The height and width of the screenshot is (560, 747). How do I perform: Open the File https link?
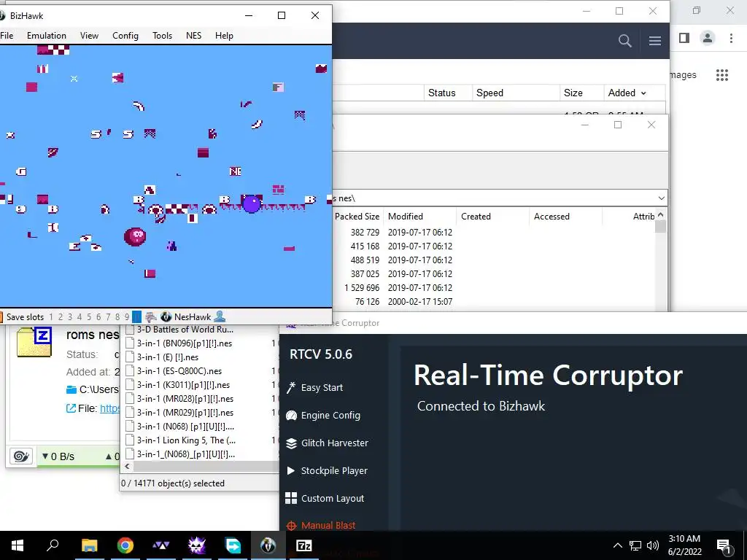[x=109, y=408]
